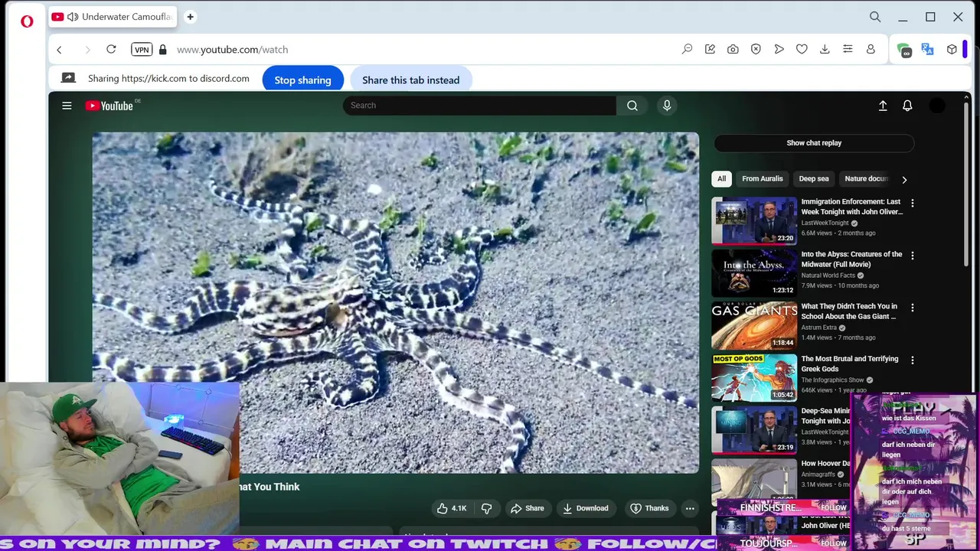
Task: Select the Underwater Camouflage browser tab
Action: click(112, 17)
